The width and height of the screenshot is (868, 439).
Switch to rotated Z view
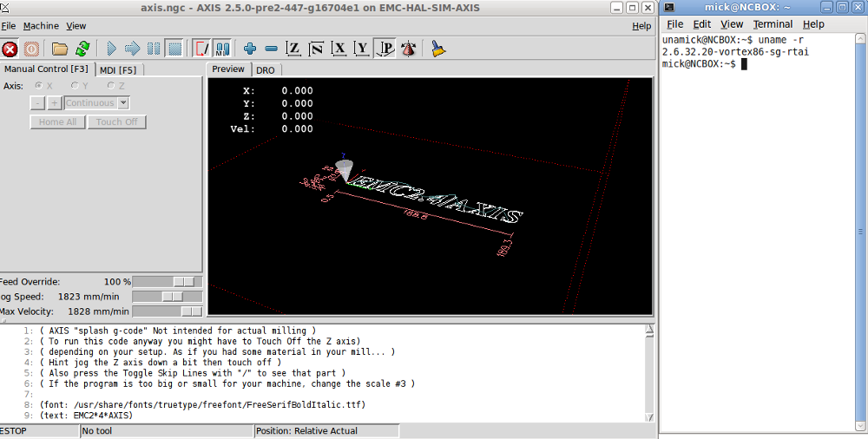(316, 49)
